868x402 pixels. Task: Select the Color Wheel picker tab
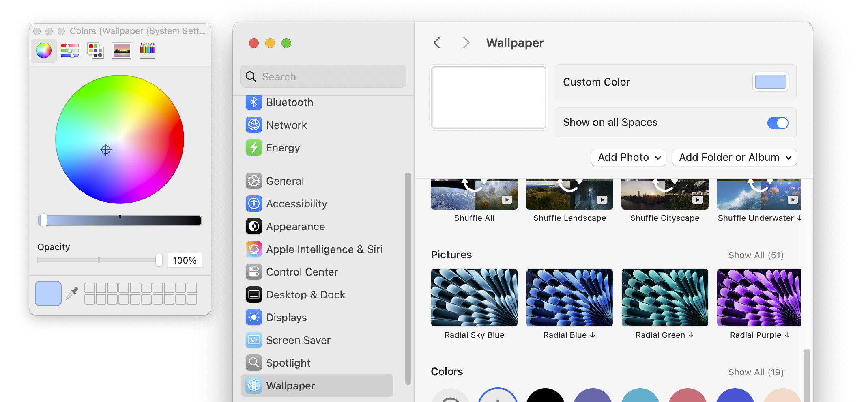pos(44,50)
